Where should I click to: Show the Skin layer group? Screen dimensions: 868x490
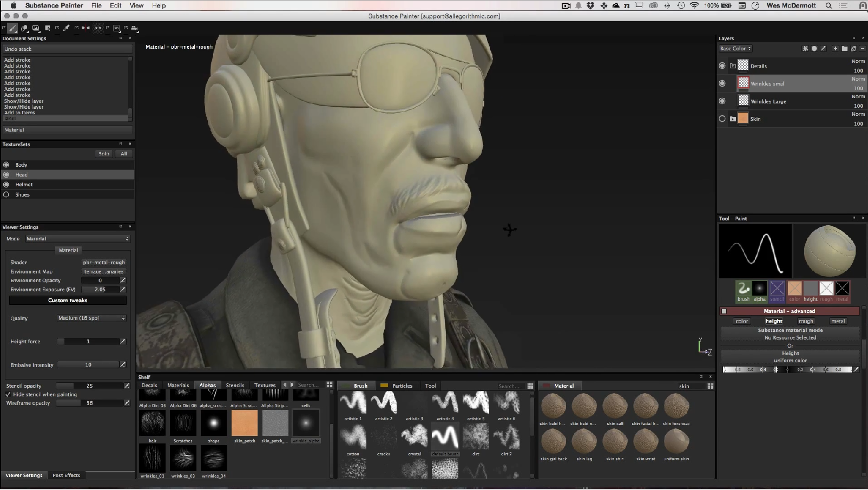click(722, 119)
